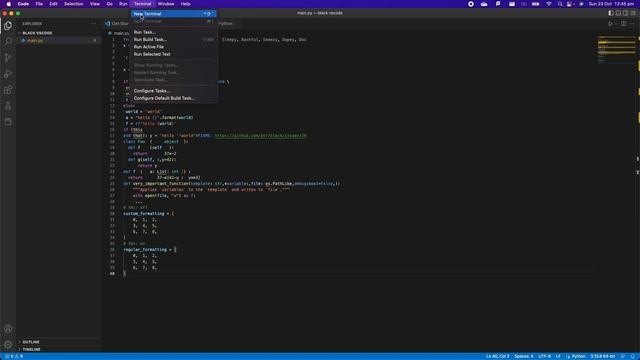
Task: Click the Customize Layout icon
Action: click(633, 13)
